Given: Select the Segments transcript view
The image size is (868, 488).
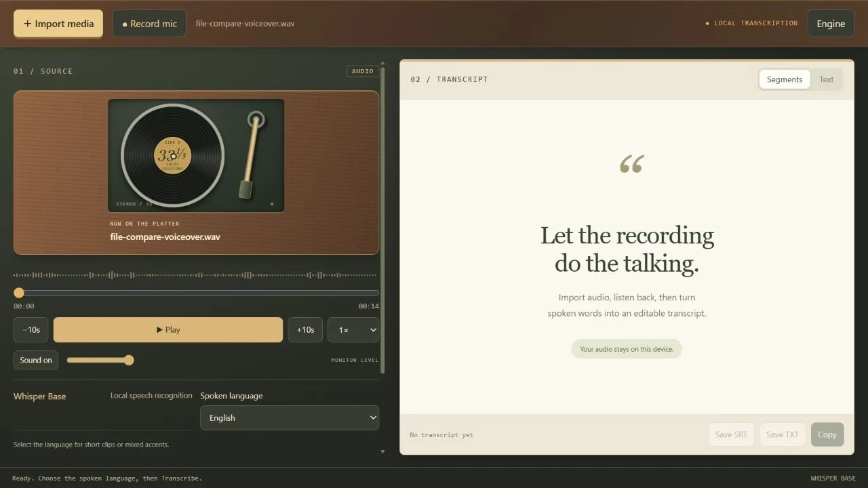Looking at the screenshot, I should pos(785,79).
